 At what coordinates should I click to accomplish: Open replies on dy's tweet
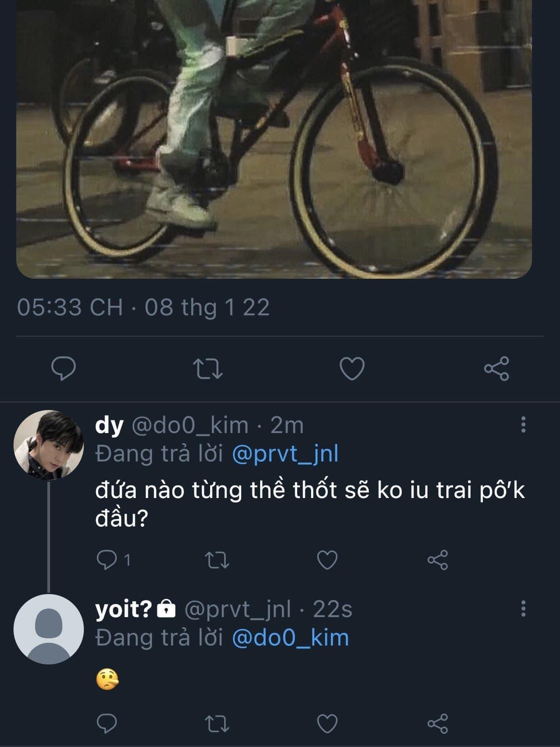coord(108,560)
